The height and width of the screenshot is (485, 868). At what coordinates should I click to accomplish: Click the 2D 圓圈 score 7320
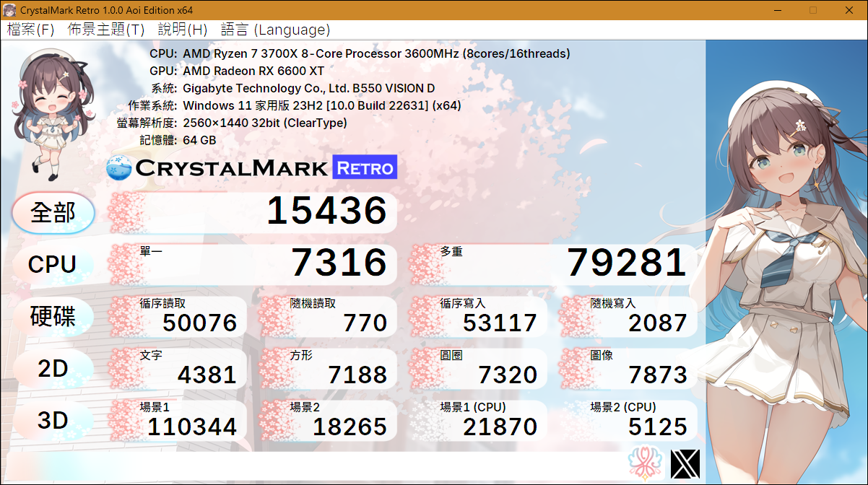[x=508, y=375]
